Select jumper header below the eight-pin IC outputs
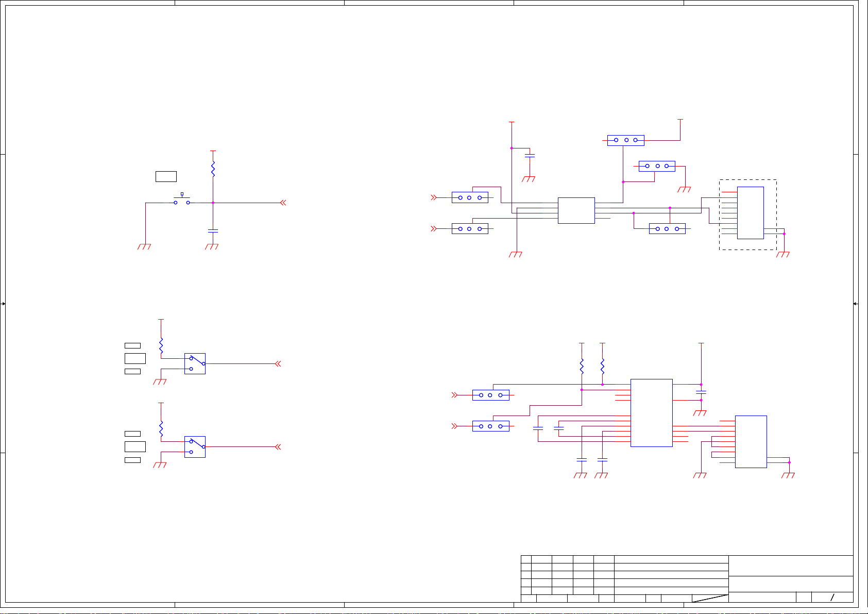Image resolution: width=868 pixels, height=614 pixels. coord(667,228)
